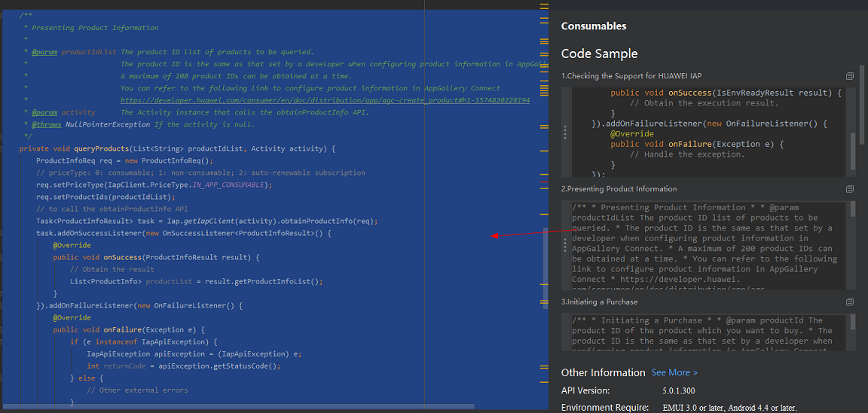Image resolution: width=868 pixels, height=413 pixels.
Task: Click @param productIdList in the Javadoc
Action: click(74, 52)
